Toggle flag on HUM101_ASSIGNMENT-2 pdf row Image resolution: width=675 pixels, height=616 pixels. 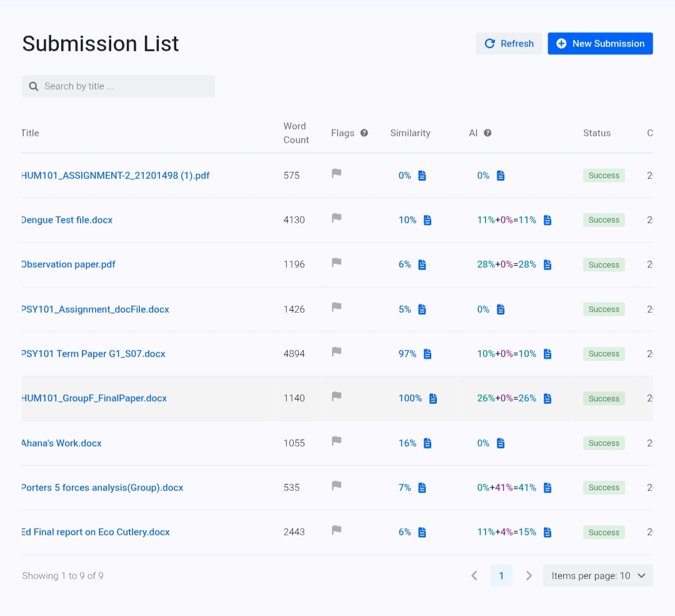[x=336, y=174]
